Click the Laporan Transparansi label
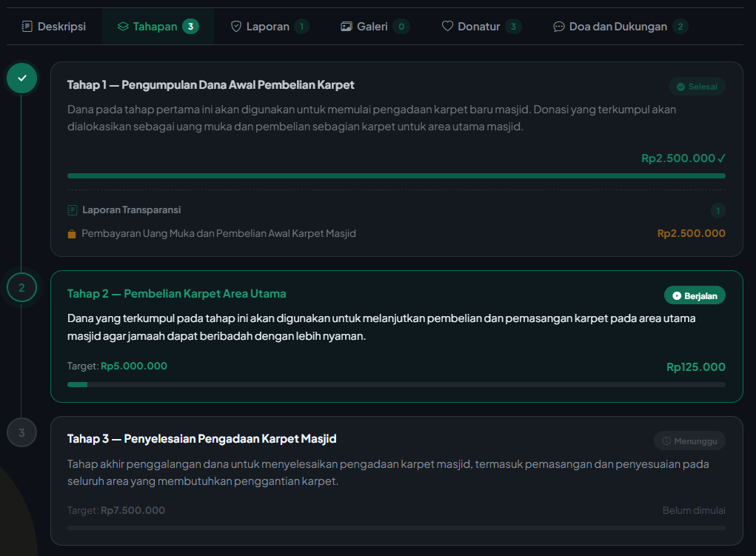756x556 pixels. point(132,210)
